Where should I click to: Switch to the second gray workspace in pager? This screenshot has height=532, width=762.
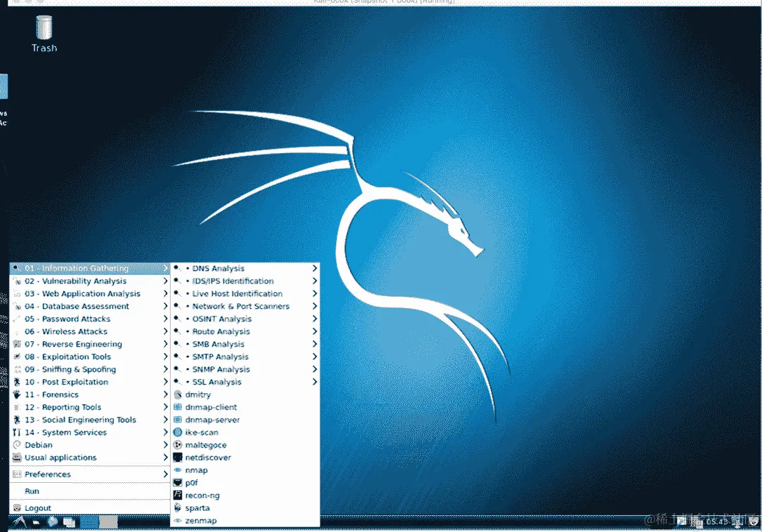tap(108, 522)
